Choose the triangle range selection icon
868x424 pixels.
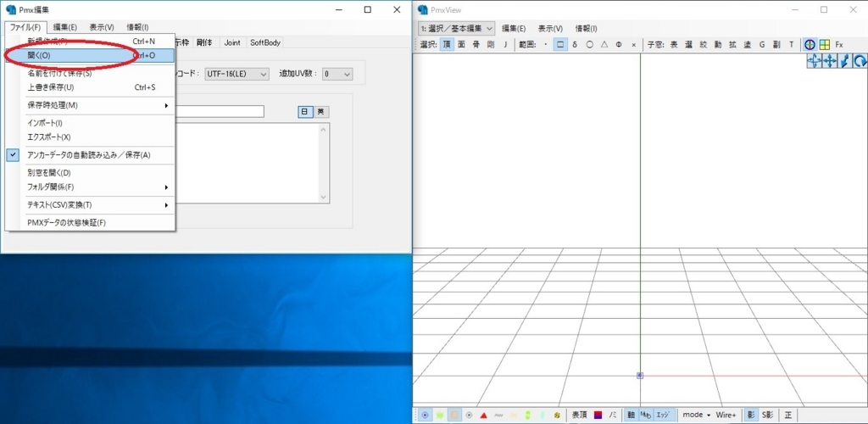click(604, 45)
